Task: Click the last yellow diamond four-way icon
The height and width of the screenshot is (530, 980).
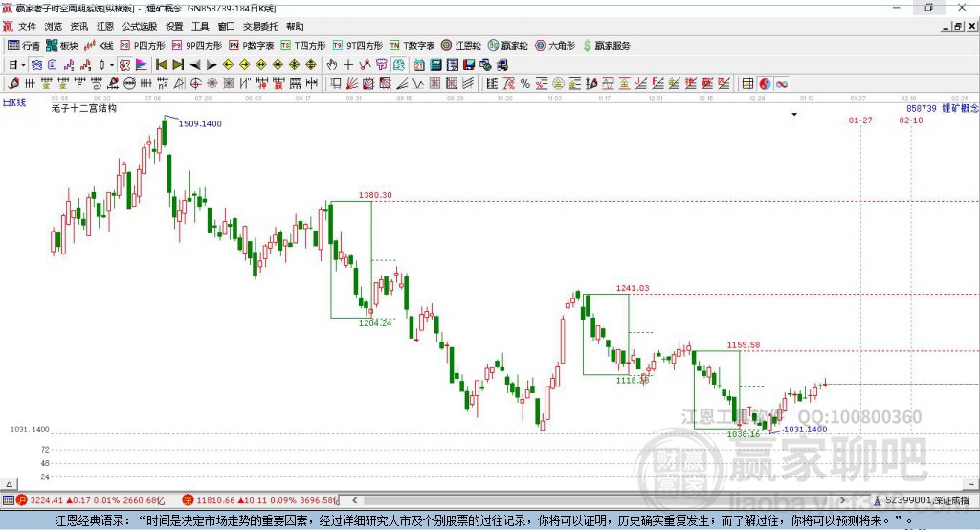Action: click(311, 65)
